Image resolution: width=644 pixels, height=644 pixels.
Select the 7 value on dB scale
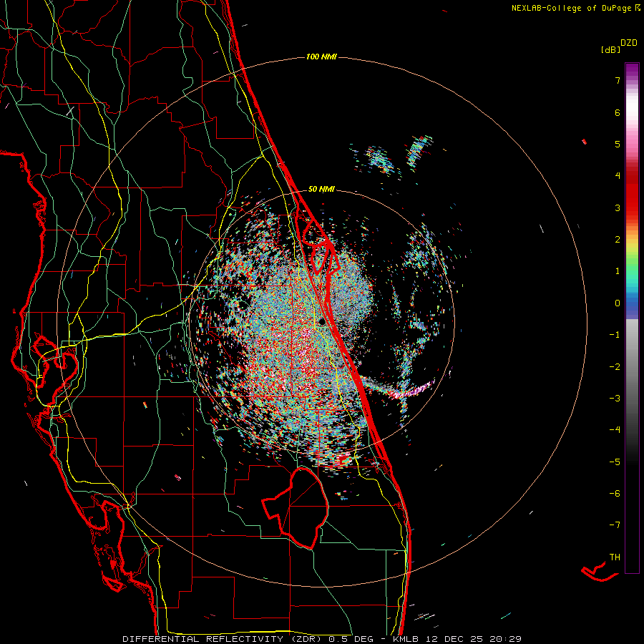618,80
